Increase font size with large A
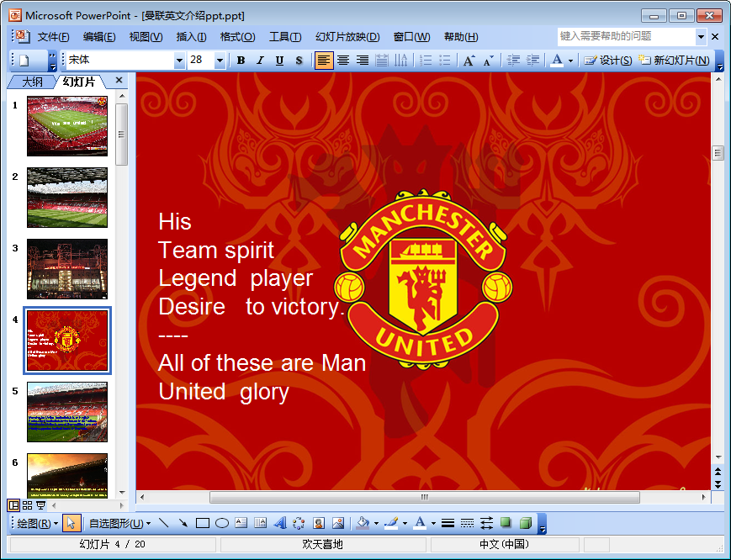This screenshot has height=560, width=731. coord(469,60)
